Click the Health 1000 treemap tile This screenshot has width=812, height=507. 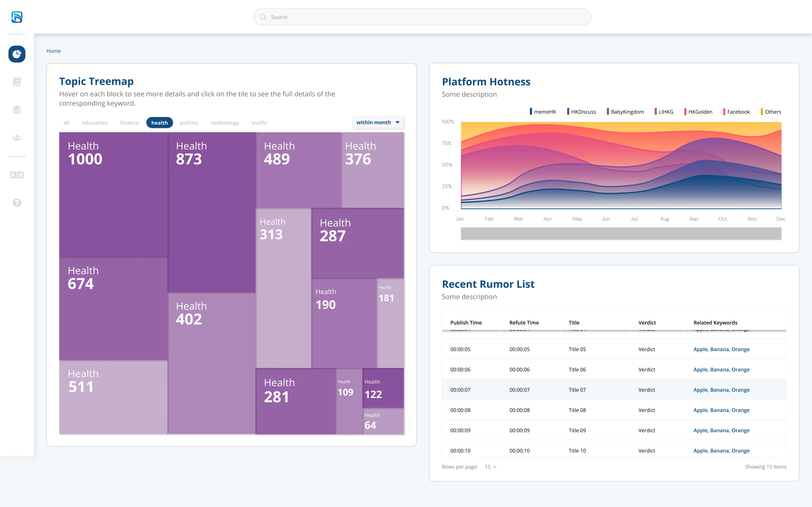(113, 195)
